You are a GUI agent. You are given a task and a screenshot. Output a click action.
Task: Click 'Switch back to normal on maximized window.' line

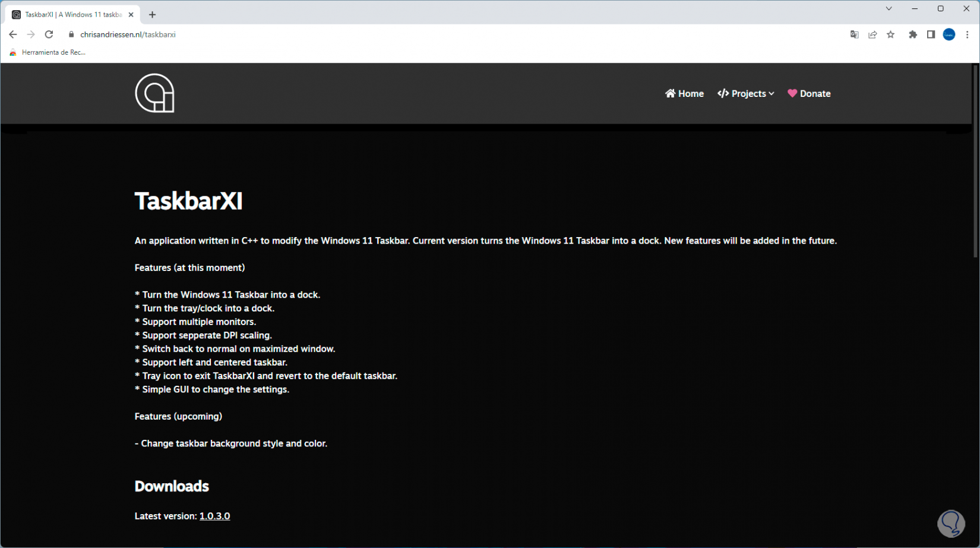(x=235, y=349)
